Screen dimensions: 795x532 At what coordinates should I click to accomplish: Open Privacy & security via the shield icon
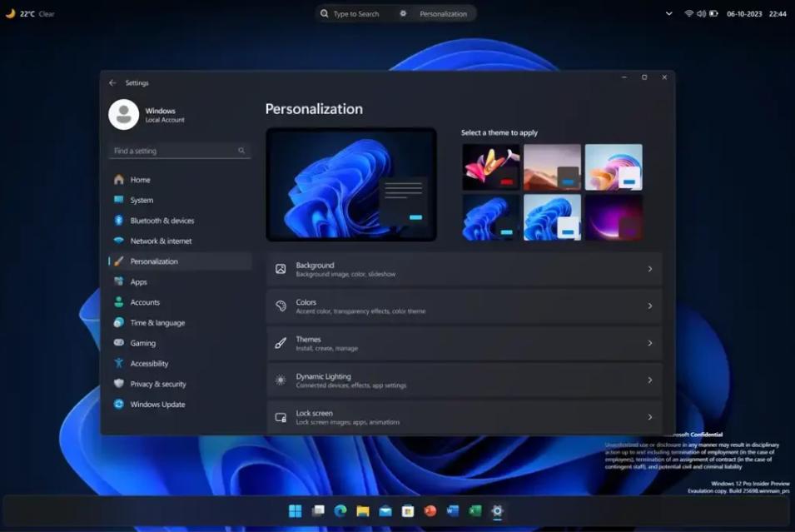(x=118, y=384)
